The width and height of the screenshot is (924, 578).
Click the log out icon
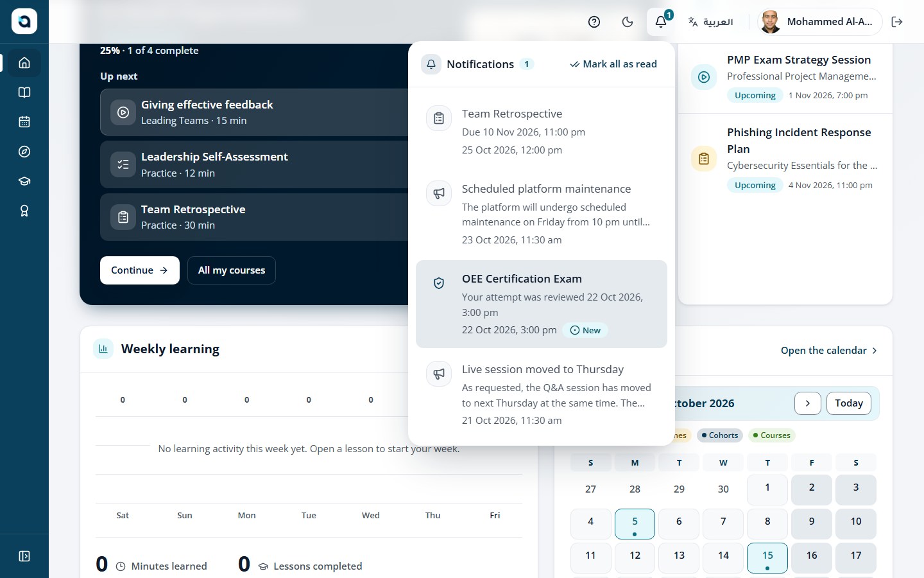(x=897, y=22)
